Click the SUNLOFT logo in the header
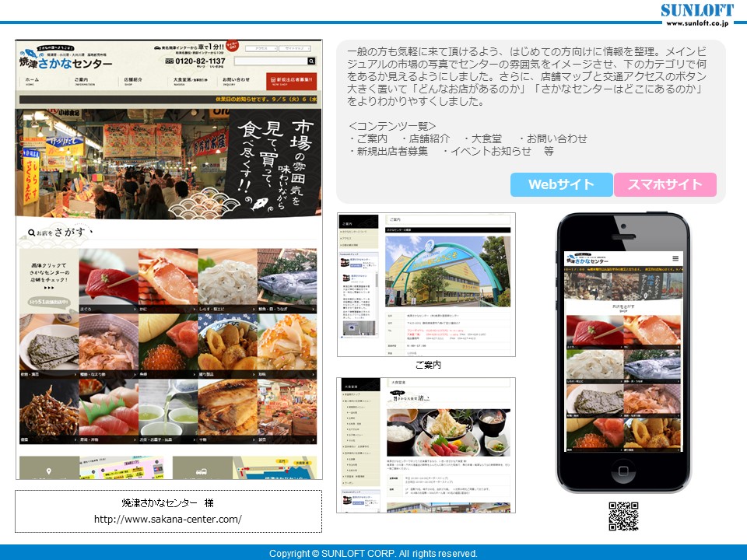Viewport: 747px width, 560px height. 697,10
